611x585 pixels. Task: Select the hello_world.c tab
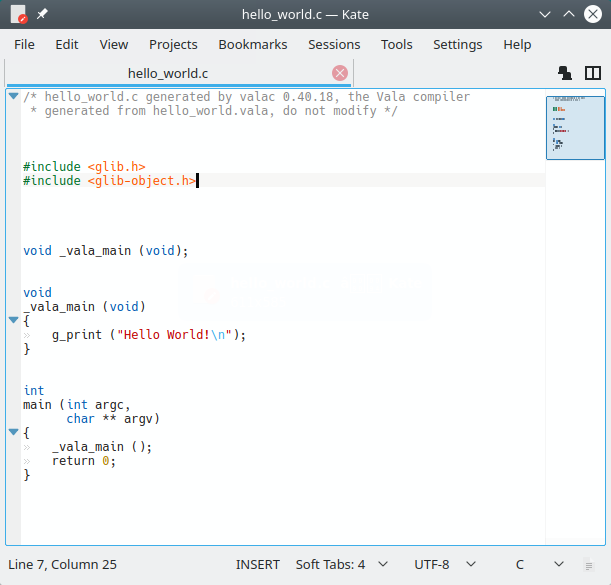point(168,73)
